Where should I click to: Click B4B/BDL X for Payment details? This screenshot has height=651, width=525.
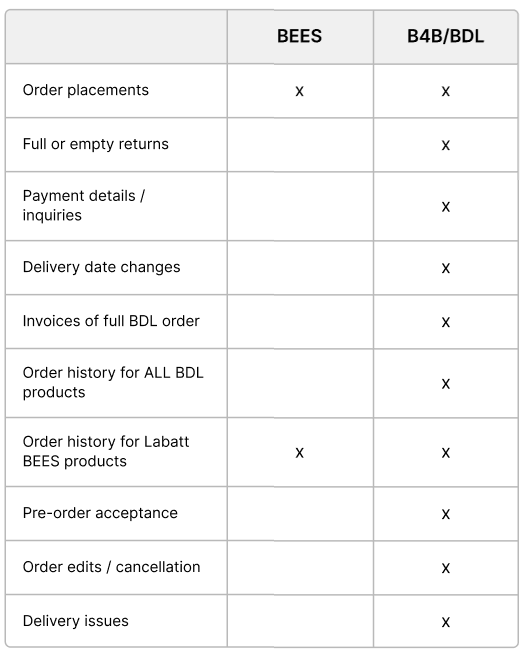[445, 207]
